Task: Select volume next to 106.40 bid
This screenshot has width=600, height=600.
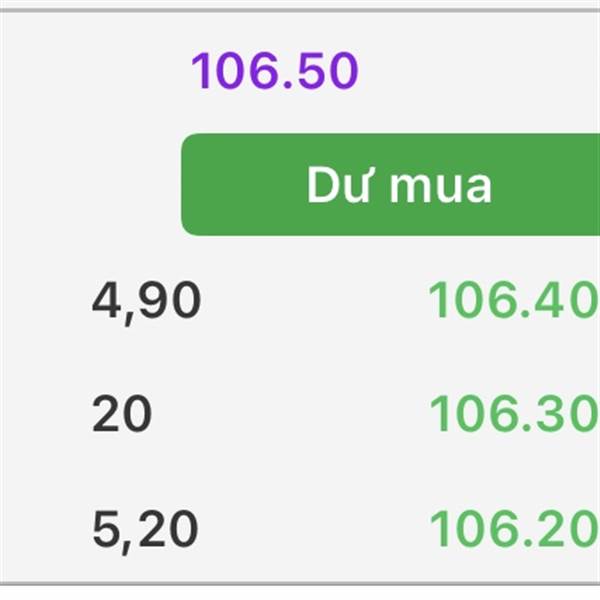Action: pyautogui.click(x=147, y=301)
